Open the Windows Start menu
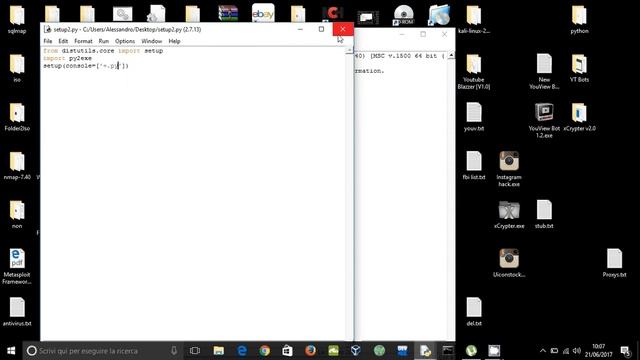Image resolution: width=640 pixels, height=360 pixels. (x=11, y=351)
